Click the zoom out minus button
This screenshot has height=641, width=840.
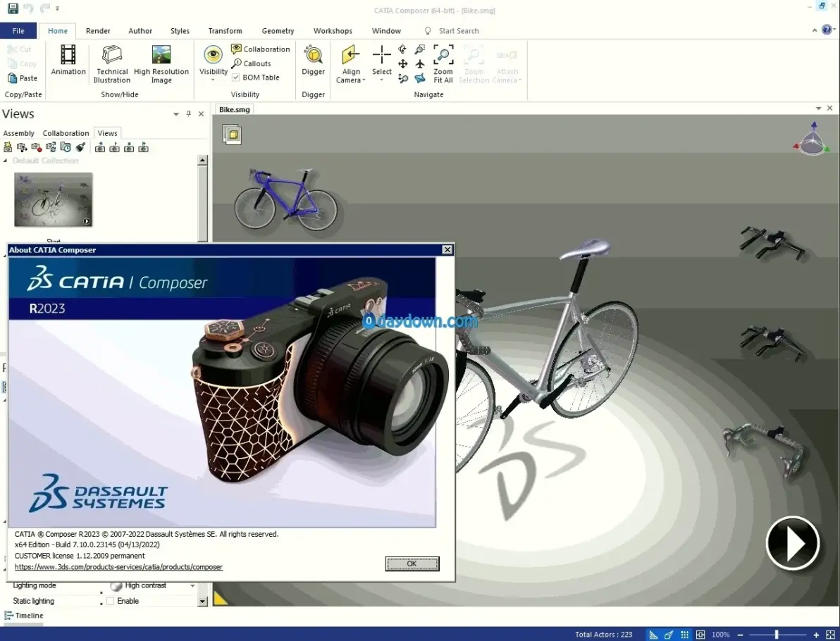pyautogui.click(x=741, y=635)
